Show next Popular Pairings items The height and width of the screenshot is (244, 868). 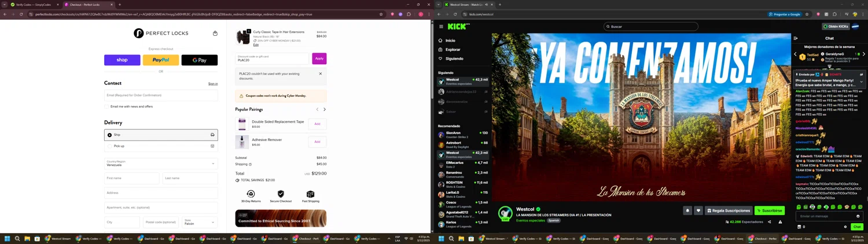(x=324, y=109)
